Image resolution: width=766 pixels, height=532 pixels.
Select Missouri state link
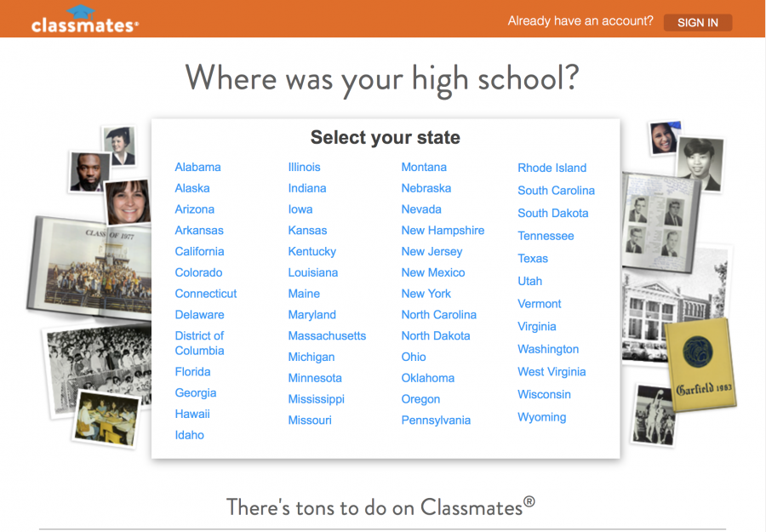coord(310,420)
